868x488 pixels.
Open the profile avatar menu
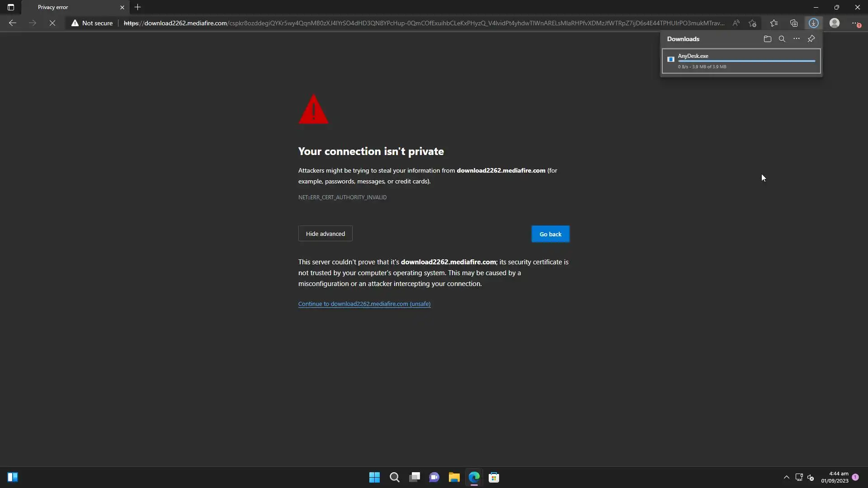[834, 23]
